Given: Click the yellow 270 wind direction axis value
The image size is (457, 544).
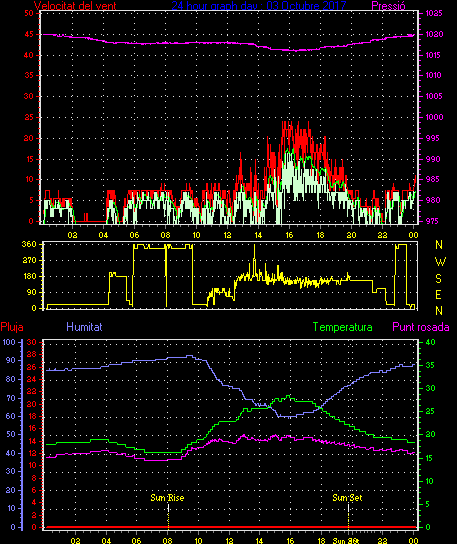Looking at the screenshot, I should click(x=29, y=260).
